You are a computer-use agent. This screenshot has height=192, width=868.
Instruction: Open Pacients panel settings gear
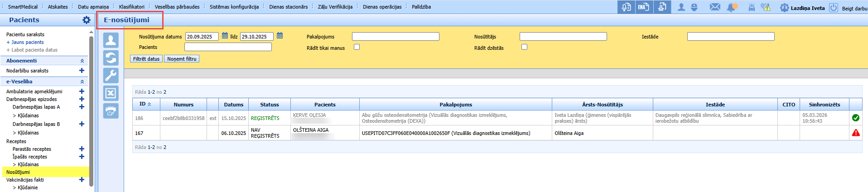click(86, 20)
